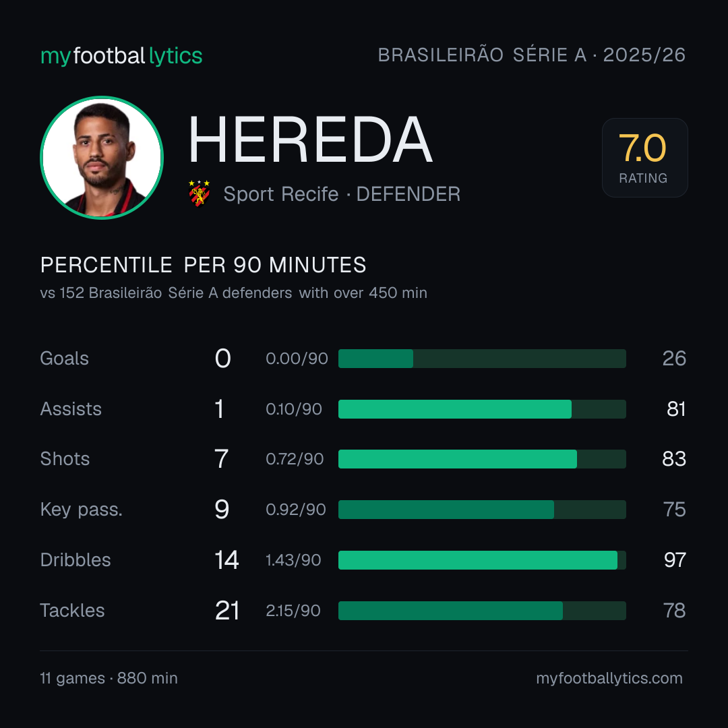Visit the myfootballytics.com link
The height and width of the screenshot is (728, 728).
coord(609,678)
